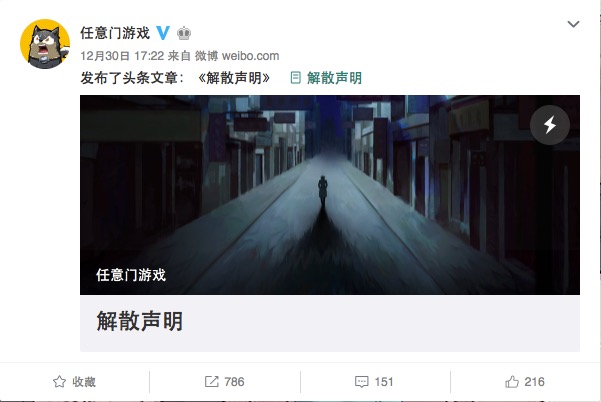Click the crown membership icon
This screenshot has height=402, width=601.
click(x=184, y=33)
